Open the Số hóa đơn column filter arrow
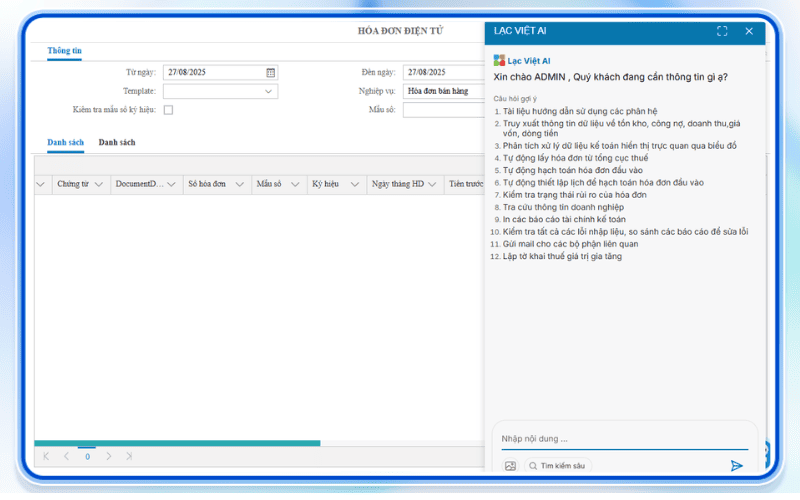800x500 pixels. [239, 184]
